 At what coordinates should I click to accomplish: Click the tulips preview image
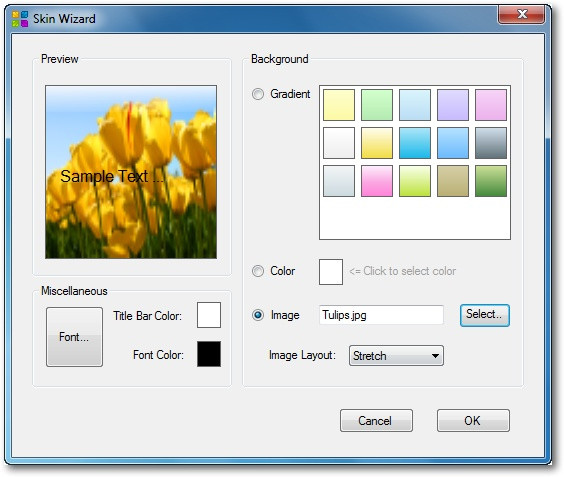point(131,172)
